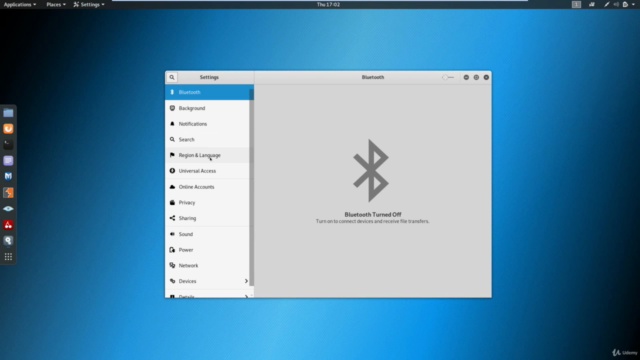Open Universal Access settings
The image size is (640, 360).
[208, 171]
